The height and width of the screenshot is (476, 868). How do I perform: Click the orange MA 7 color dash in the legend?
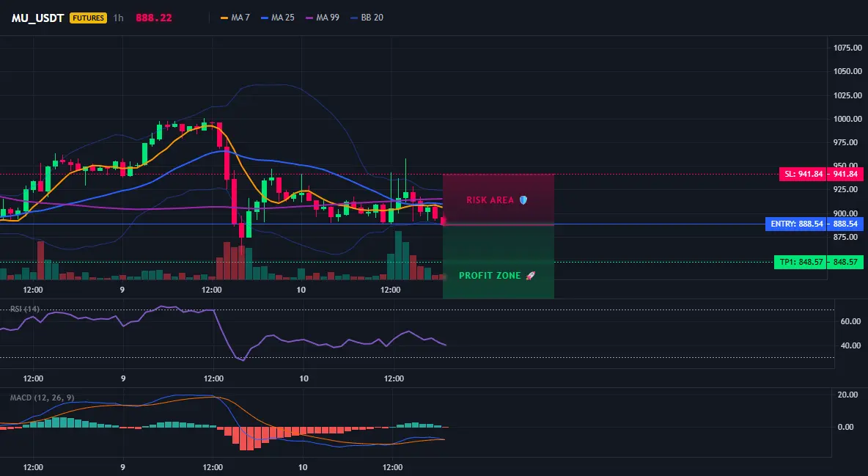pos(224,18)
